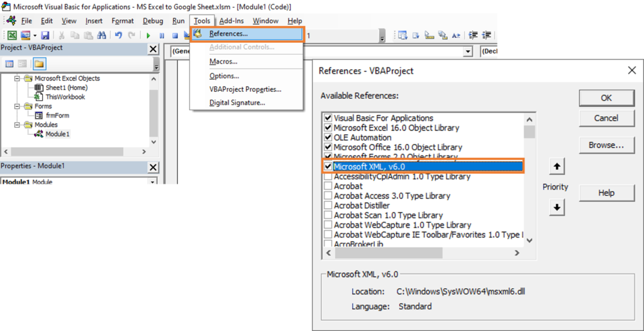
Task: Click the VBA application icon beside File menu
Action: [11, 21]
